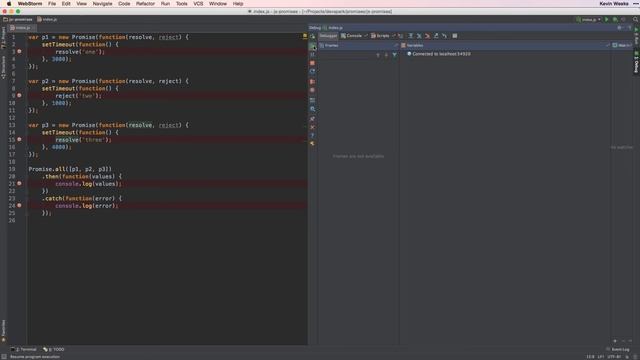Open index.js run configuration dropdown
Screen dimensions: 640x360
pyautogui.click(x=588, y=20)
